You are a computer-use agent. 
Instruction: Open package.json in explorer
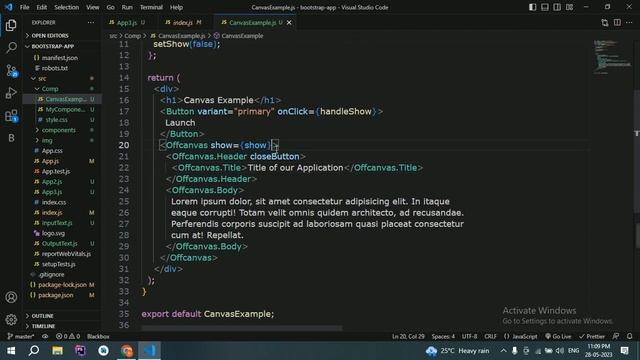pos(56,295)
